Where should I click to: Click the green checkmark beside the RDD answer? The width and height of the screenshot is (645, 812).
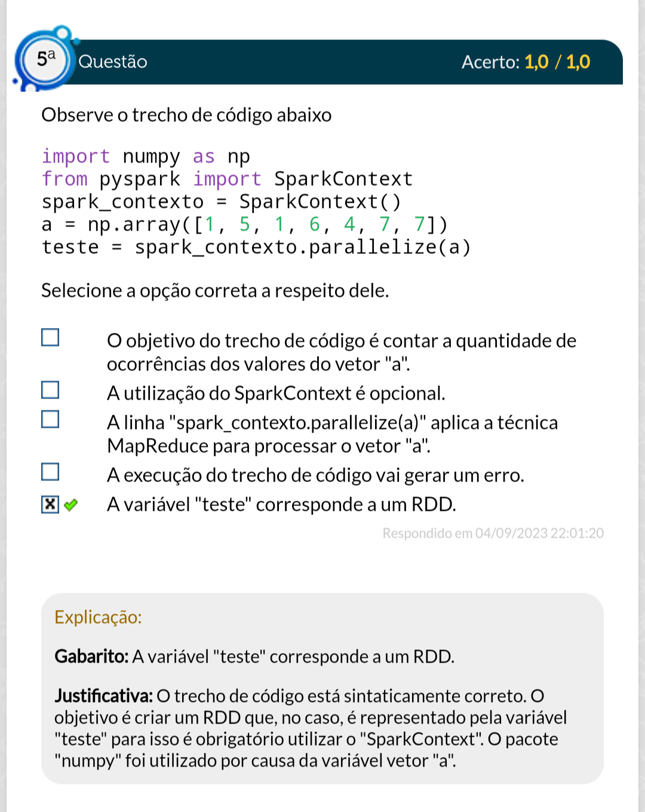coord(70,505)
